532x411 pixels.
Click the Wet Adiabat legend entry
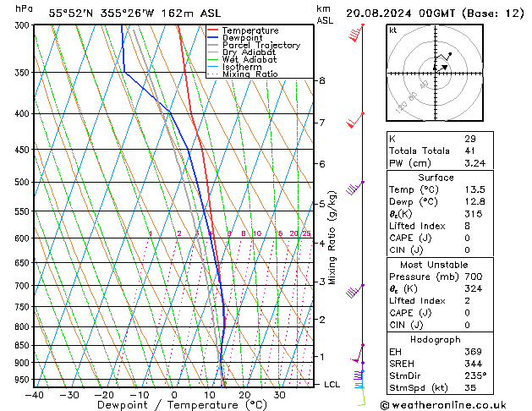[247, 60]
